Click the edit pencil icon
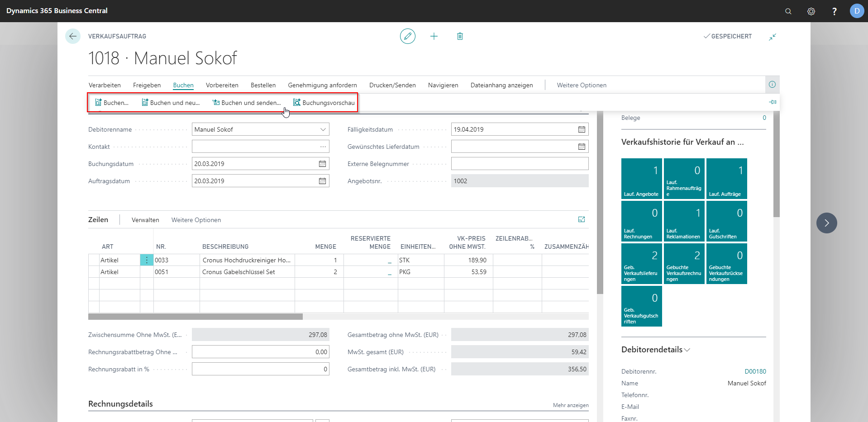The height and width of the screenshot is (422, 868). click(408, 36)
